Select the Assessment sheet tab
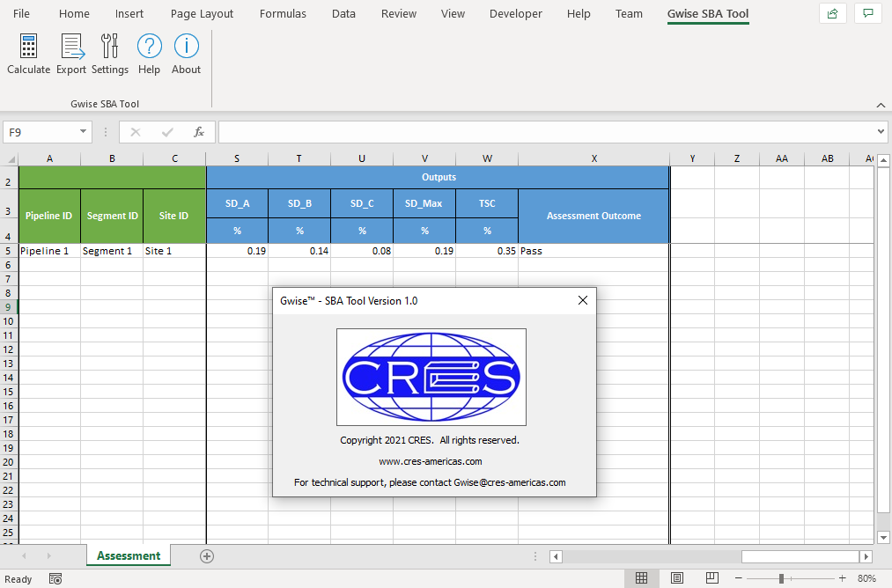 tap(129, 555)
